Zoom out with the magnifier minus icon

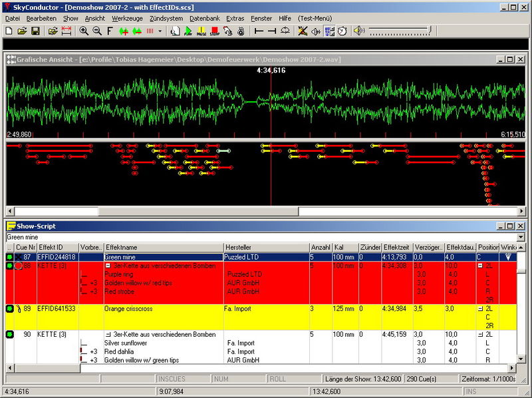tap(97, 31)
